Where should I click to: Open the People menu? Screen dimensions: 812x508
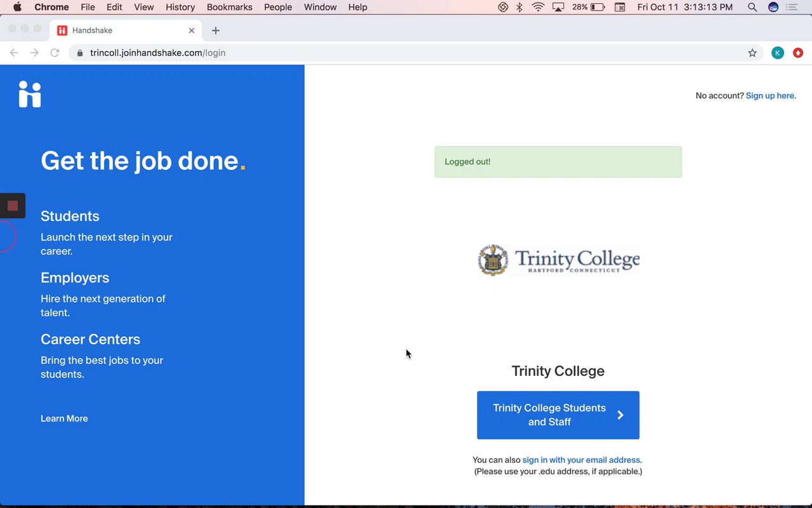(x=278, y=7)
